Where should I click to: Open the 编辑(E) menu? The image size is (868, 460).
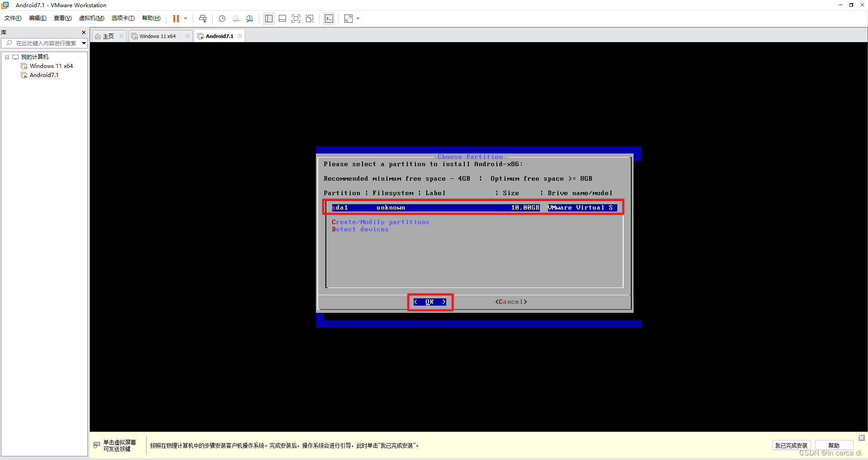38,18
